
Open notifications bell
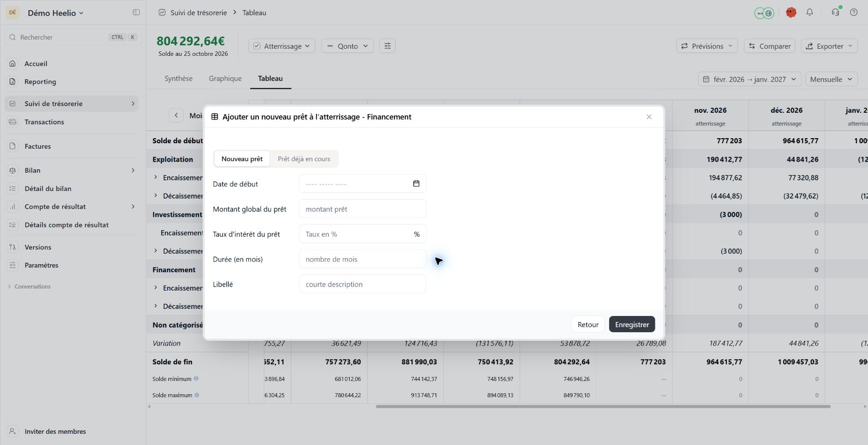pos(810,13)
